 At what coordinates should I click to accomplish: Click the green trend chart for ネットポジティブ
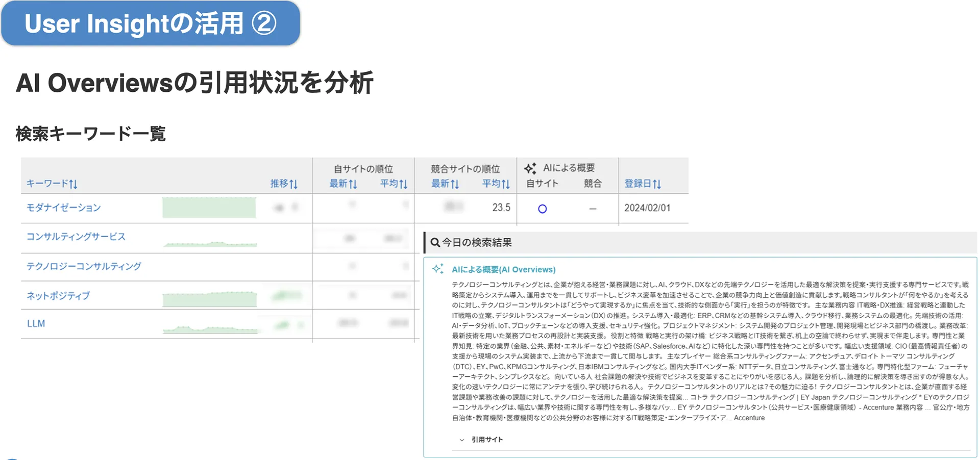[x=209, y=299]
